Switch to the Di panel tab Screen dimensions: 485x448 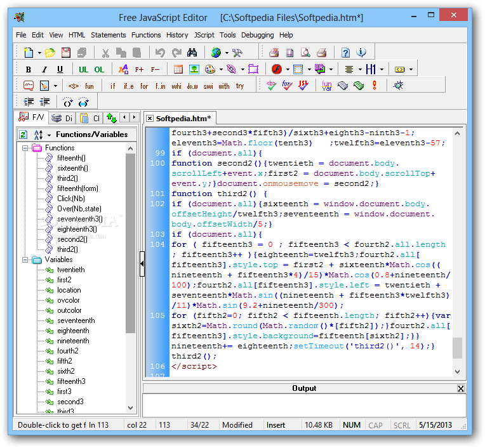coord(61,118)
